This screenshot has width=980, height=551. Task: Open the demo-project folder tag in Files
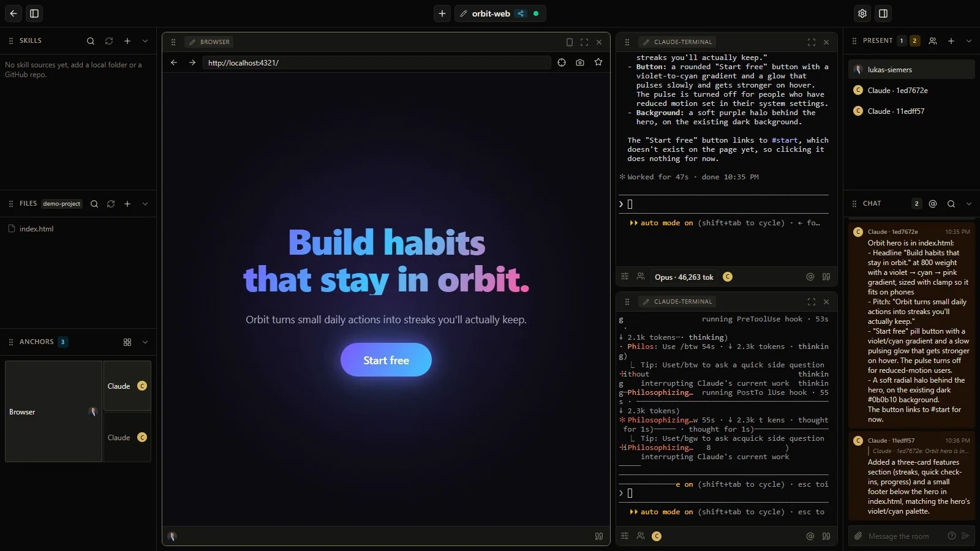click(62, 204)
